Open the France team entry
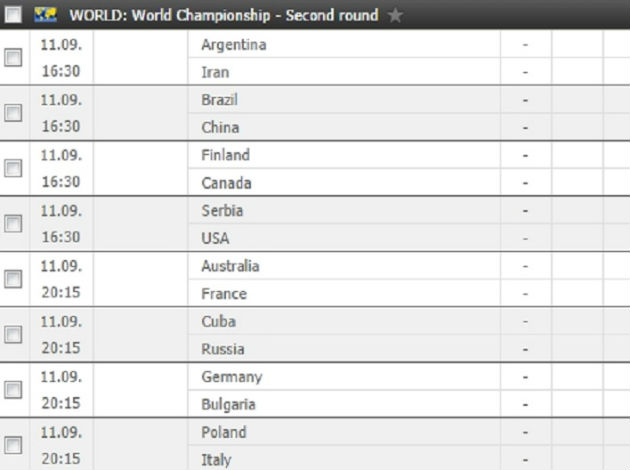 (223, 294)
